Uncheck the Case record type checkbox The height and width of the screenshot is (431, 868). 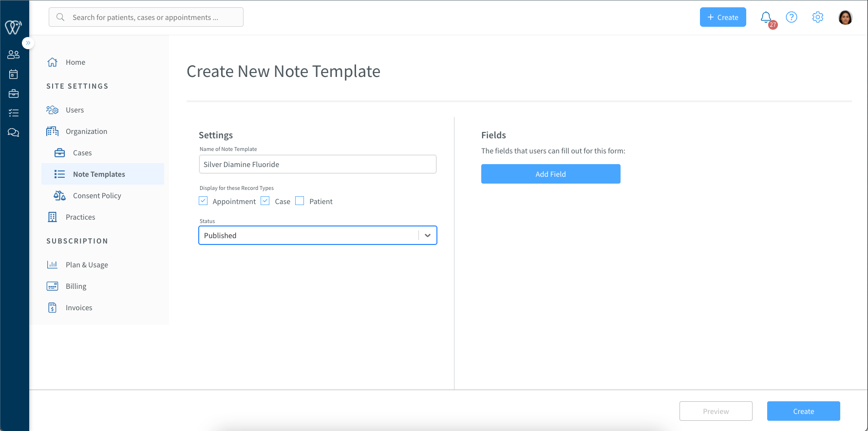point(265,201)
